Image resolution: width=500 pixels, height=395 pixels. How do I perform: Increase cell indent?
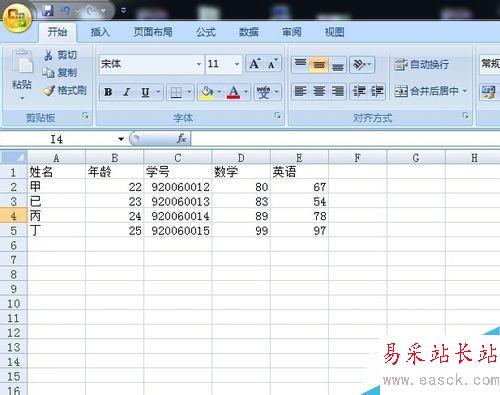pos(377,91)
